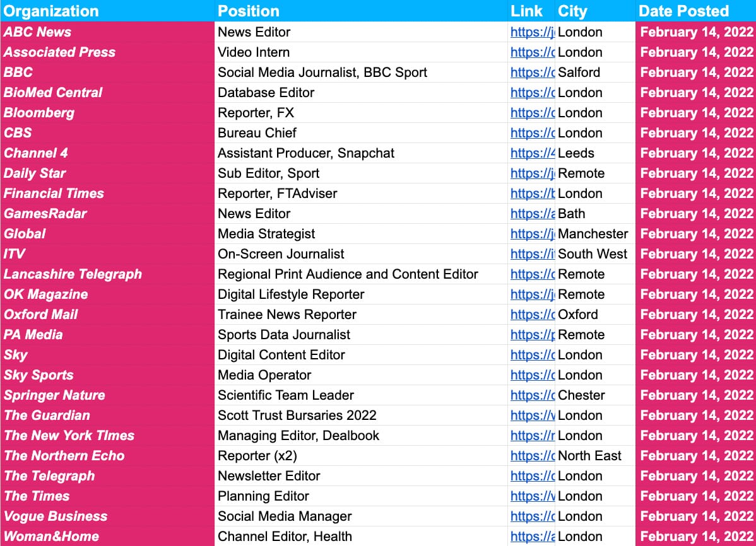This screenshot has width=756, height=546.
Task: Follow the Bloomberg Reporter FX link
Action: pos(532,113)
